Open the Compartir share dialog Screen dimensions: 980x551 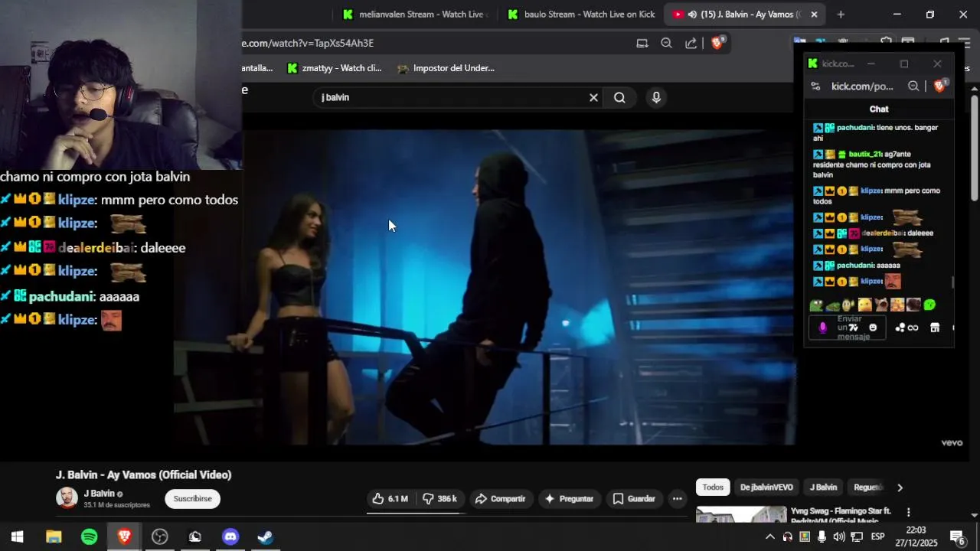(x=500, y=499)
